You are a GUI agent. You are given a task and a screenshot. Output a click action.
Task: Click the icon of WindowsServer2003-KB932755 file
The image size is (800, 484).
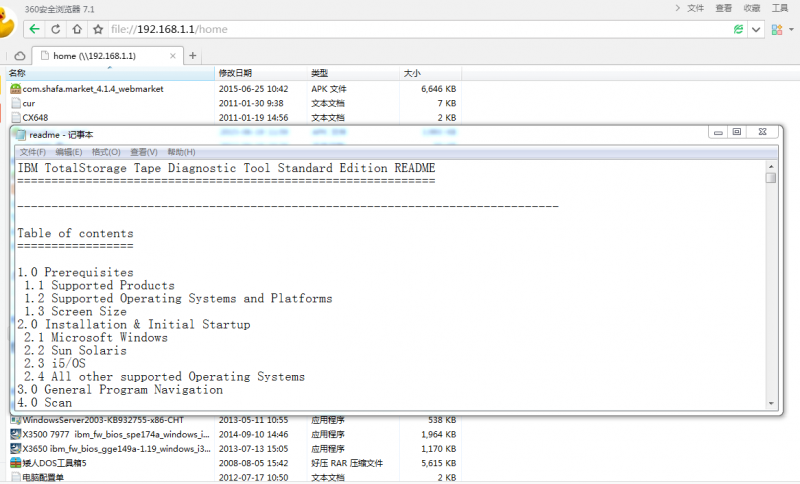pyautogui.click(x=16, y=420)
